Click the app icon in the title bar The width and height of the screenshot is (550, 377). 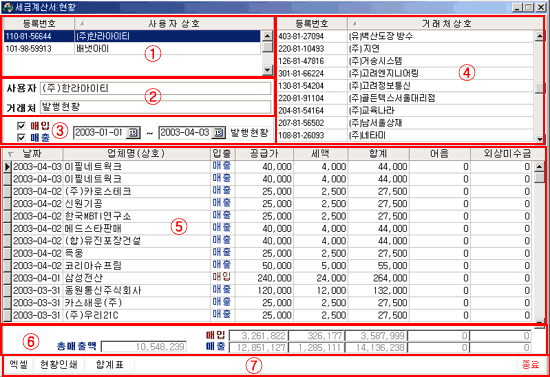(7, 7)
